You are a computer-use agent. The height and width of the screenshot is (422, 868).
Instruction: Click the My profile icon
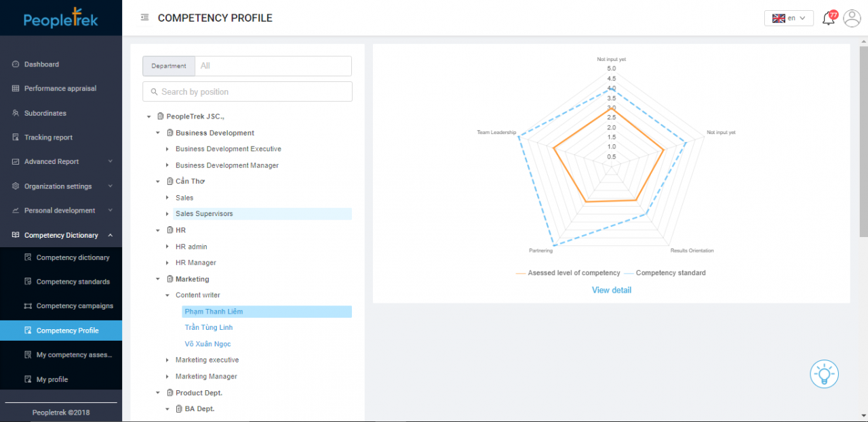(x=27, y=379)
